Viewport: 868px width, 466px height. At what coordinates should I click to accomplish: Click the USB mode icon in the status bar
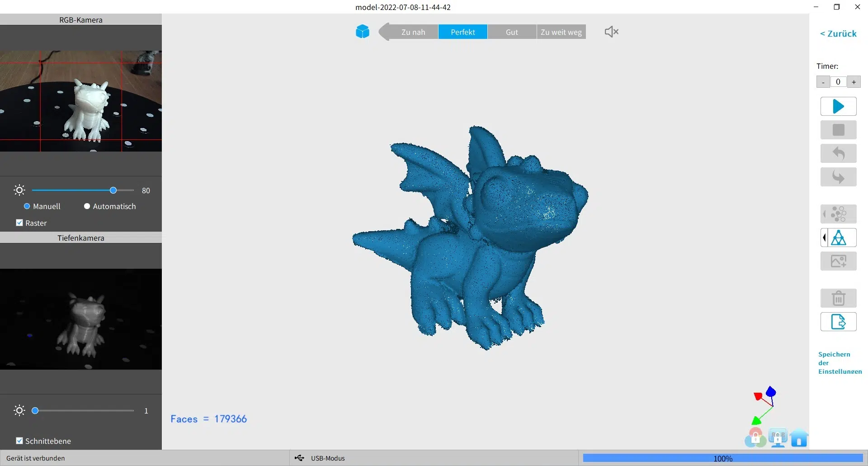299,458
